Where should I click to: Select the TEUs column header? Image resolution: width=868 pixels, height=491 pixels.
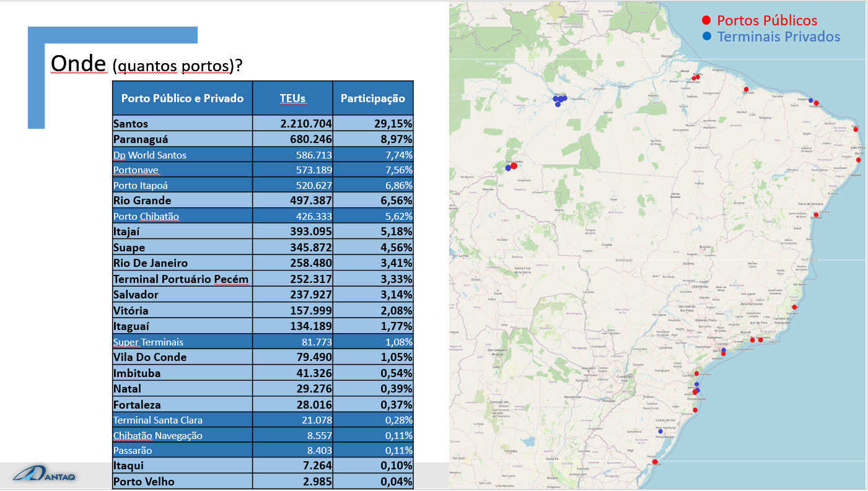[x=292, y=98]
